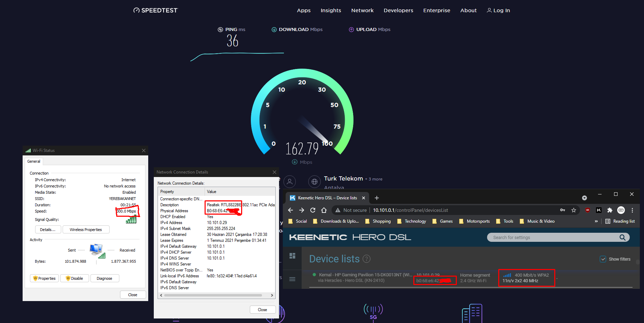Image resolution: width=644 pixels, height=323 pixels.
Task: Click the Speedtest logo
Action: click(x=156, y=10)
